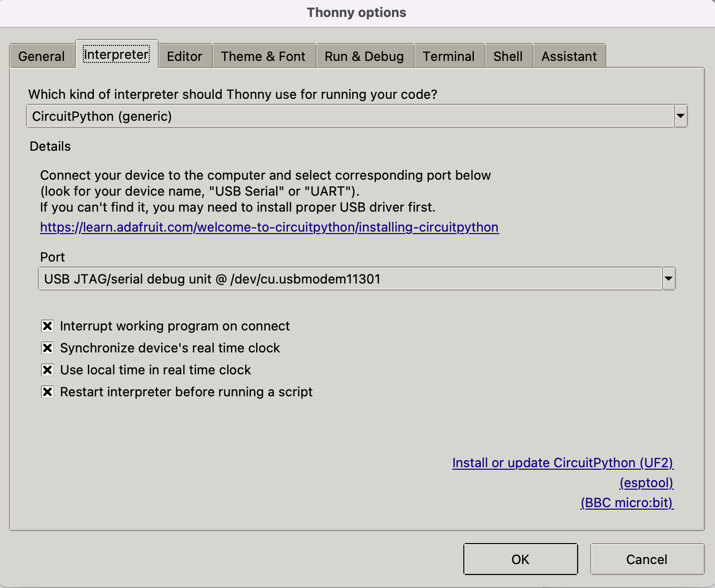Expand the Port dropdown arrow

click(x=669, y=279)
